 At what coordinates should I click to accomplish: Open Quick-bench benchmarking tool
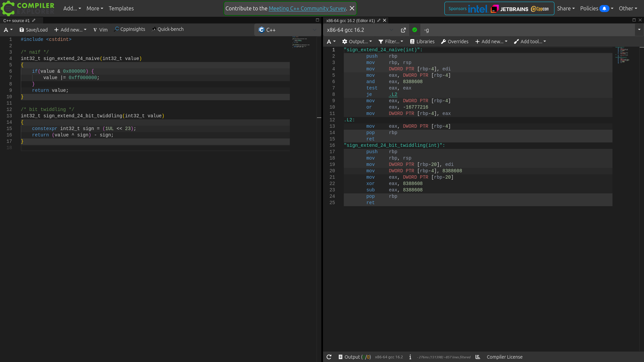pyautogui.click(x=168, y=29)
